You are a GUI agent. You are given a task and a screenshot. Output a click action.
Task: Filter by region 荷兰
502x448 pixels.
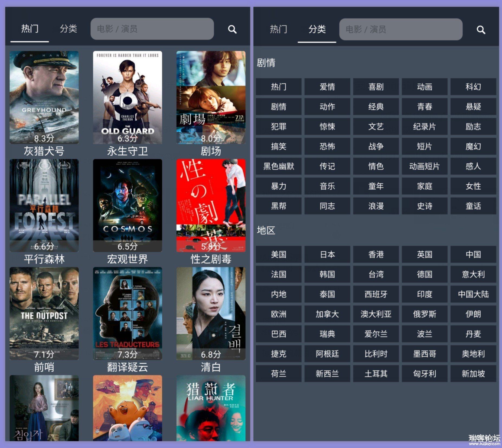click(x=279, y=374)
